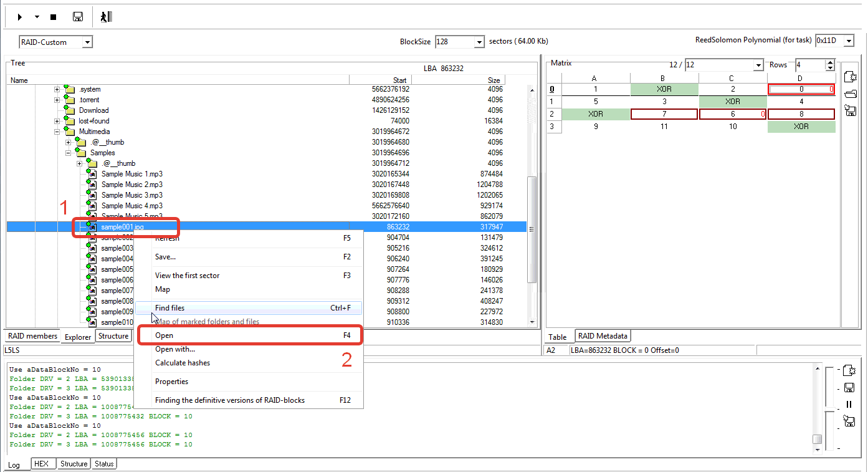Image resolution: width=868 pixels, height=472 pixels.
Task: Select Sample Music 3.mp3 file
Action: point(132,195)
